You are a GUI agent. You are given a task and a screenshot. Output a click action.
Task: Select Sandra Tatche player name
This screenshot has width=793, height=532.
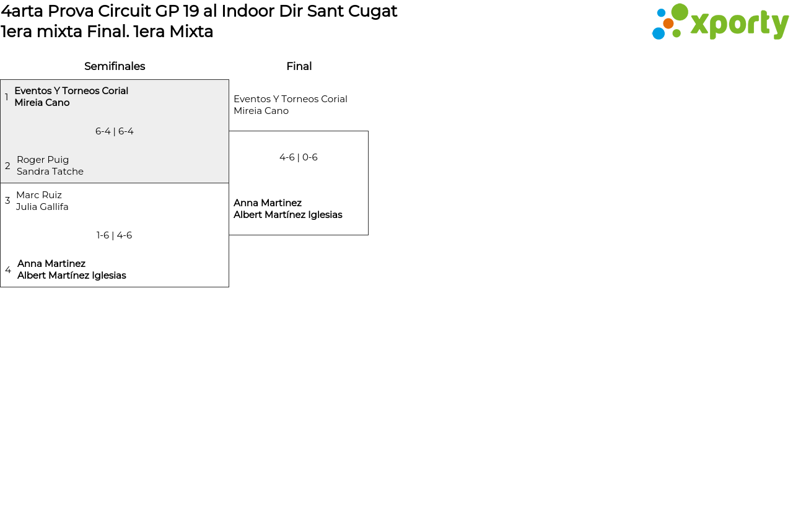point(50,172)
